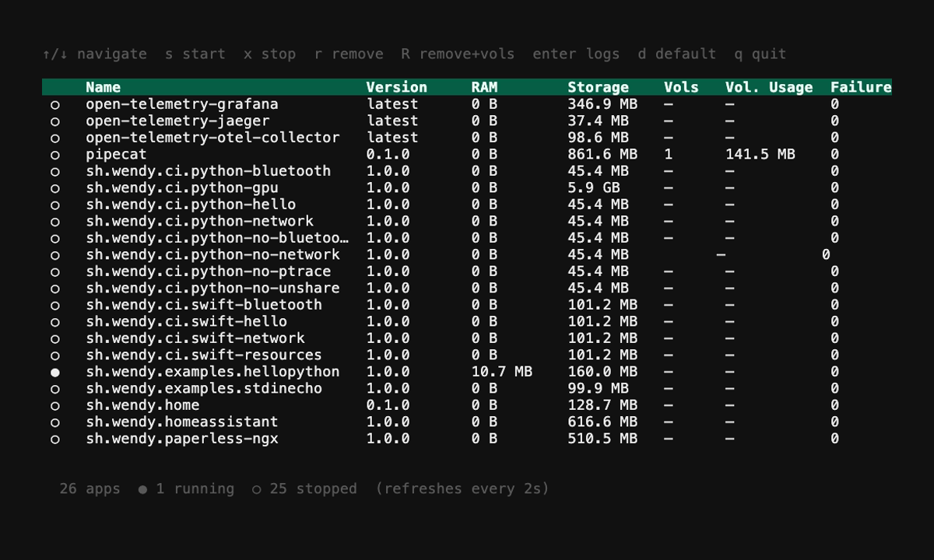Click the 'x stop' shortcut hint

[x=269, y=54]
